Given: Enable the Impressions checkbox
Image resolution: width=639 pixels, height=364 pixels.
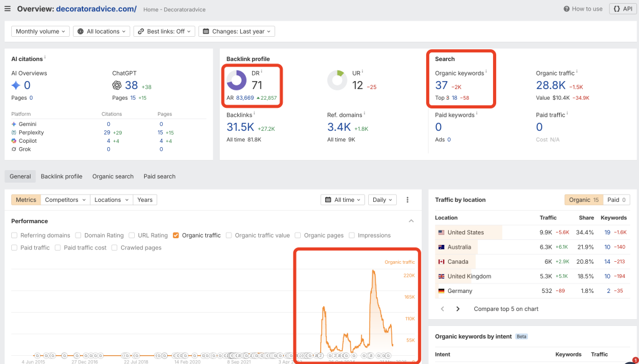Looking at the screenshot, I should pos(352,236).
